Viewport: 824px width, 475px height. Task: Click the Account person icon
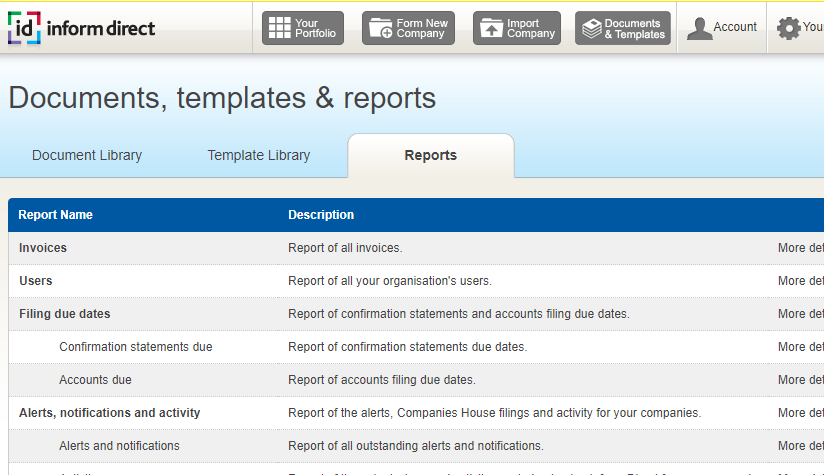pyautogui.click(x=698, y=29)
